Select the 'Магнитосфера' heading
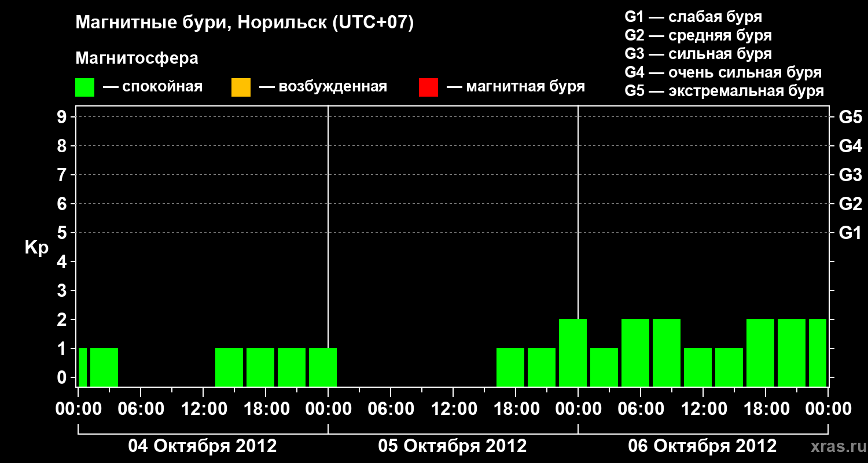Viewport: 868px width, 463px height. coord(137,58)
